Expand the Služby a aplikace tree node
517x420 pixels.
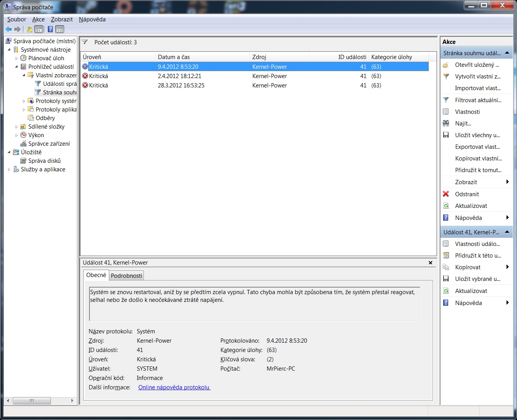point(9,169)
